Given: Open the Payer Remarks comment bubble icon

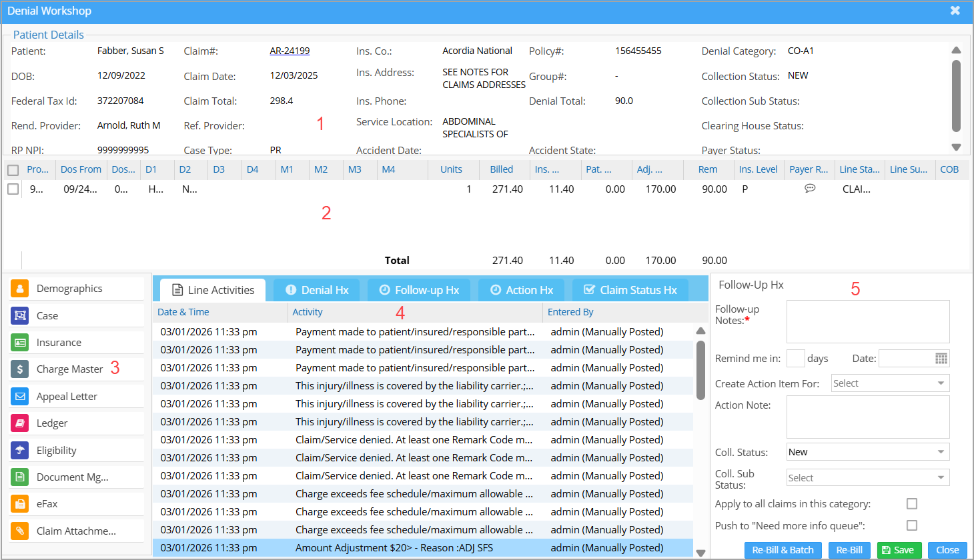Looking at the screenshot, I should click(810, 189).
